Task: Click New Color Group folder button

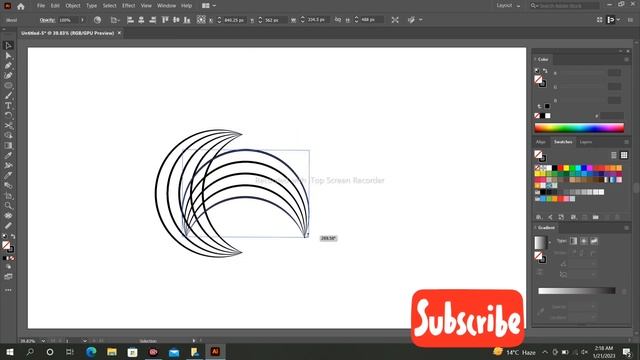Action: 596,217
